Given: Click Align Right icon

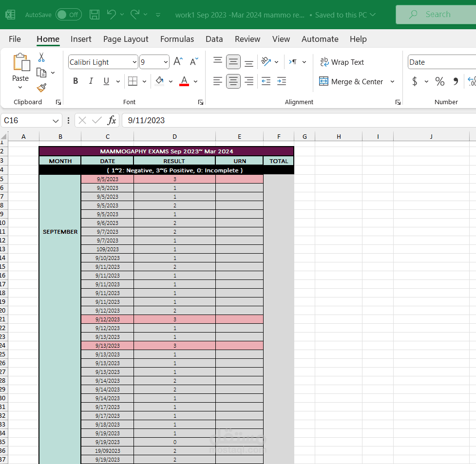Looking at the screenshot, I should 249,81.
